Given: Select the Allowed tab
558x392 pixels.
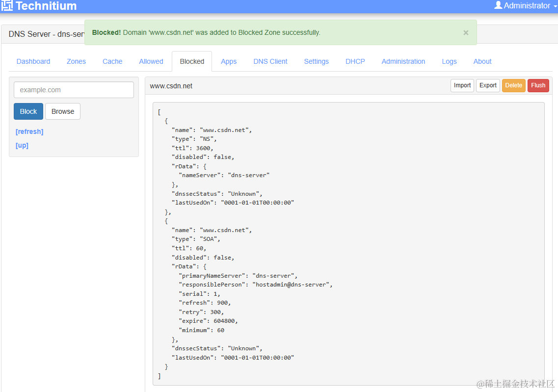Looking at the screenshot, I should pyautogui.click(x=151, y=61).
